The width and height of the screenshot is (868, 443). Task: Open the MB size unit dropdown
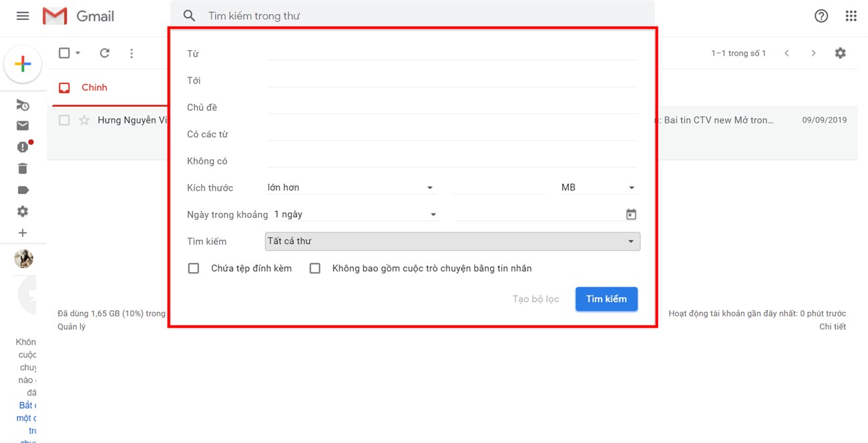pyautogui.click(x=598, y=187)
